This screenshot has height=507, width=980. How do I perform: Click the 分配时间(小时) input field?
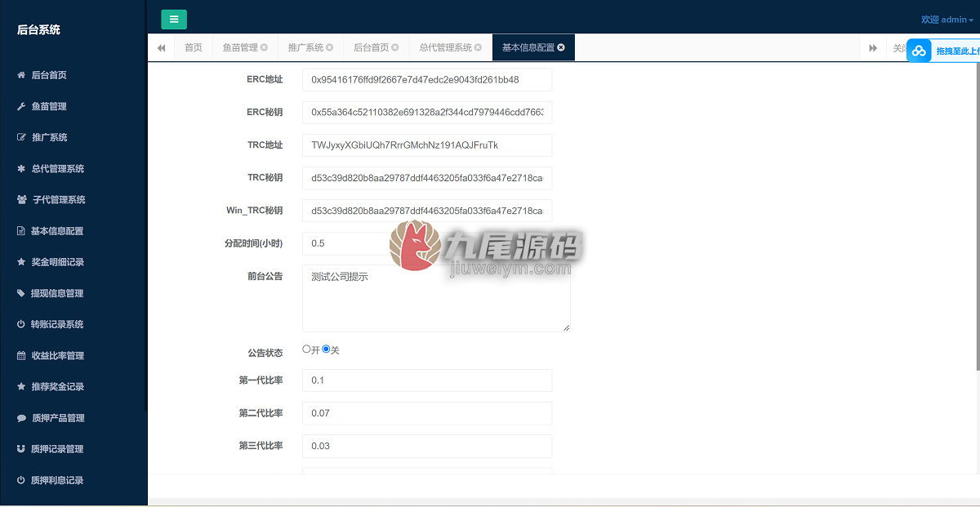tap(427, 243)
